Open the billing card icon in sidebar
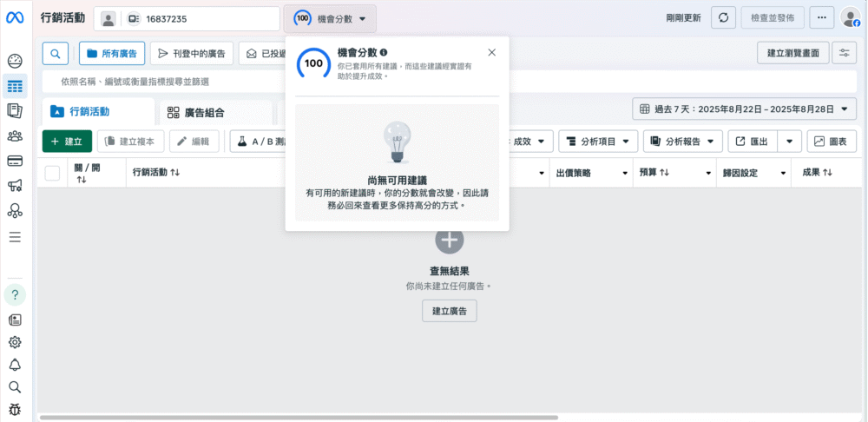 click(x=15, y=162)
